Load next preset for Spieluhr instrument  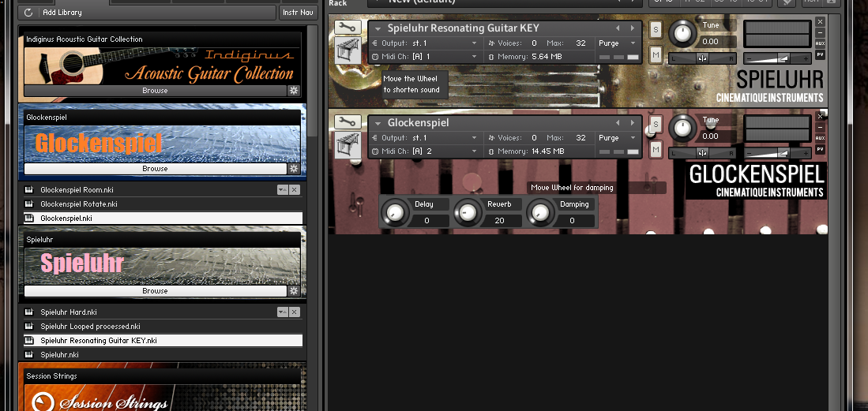coord(632,28)
